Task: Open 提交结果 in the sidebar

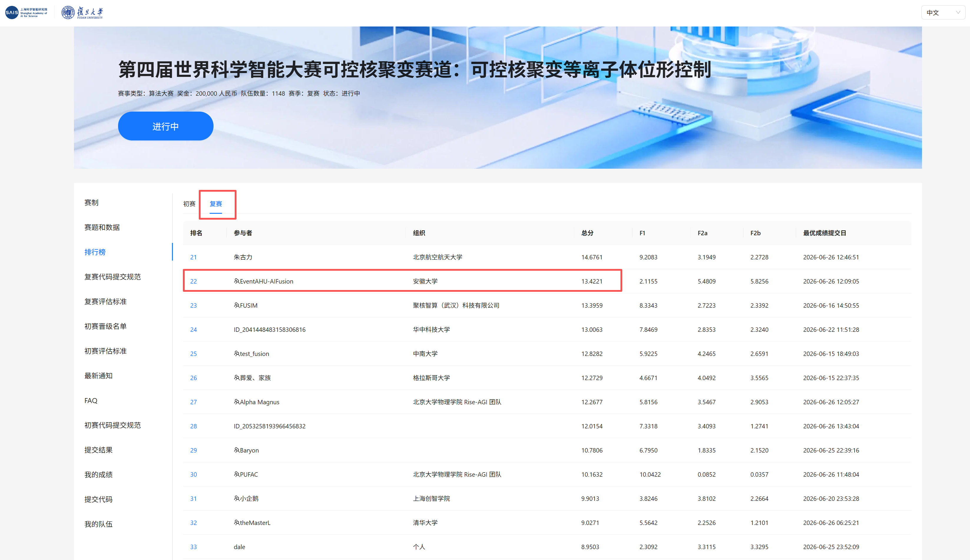Action: 98,450
